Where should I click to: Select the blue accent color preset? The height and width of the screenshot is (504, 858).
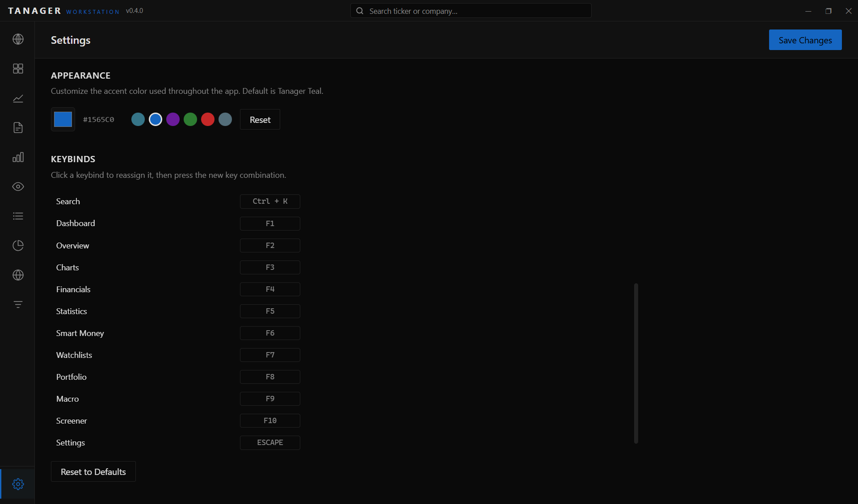click(156, 119)
